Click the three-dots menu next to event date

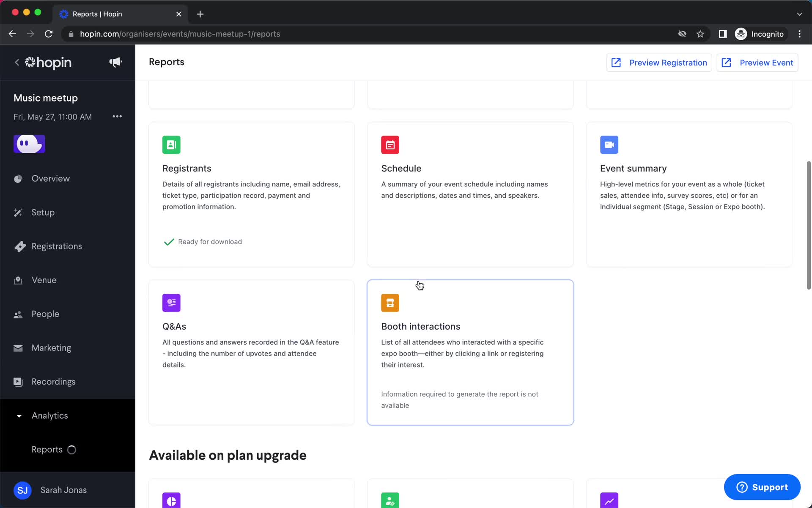[116, 116]
